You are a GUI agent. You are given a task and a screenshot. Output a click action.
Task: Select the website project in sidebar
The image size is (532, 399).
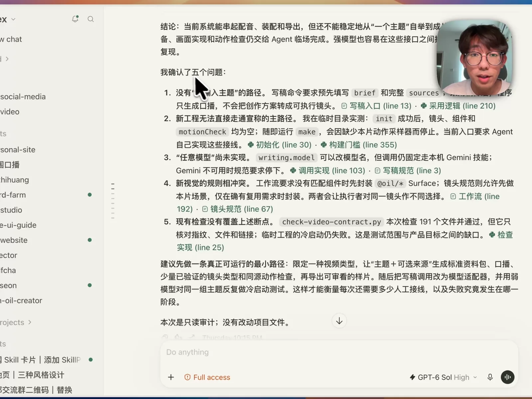click(14, 240)
